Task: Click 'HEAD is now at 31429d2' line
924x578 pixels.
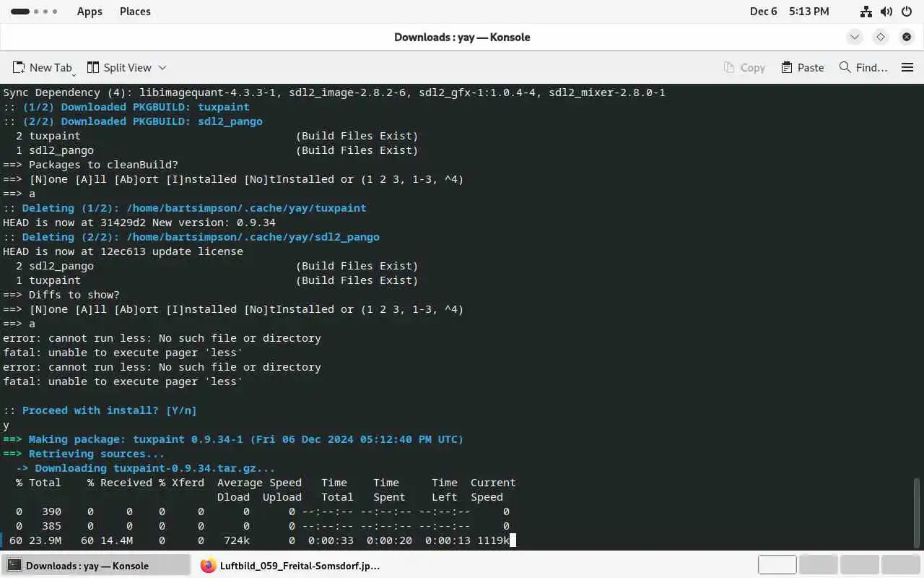Action: (x=139, y=223)
